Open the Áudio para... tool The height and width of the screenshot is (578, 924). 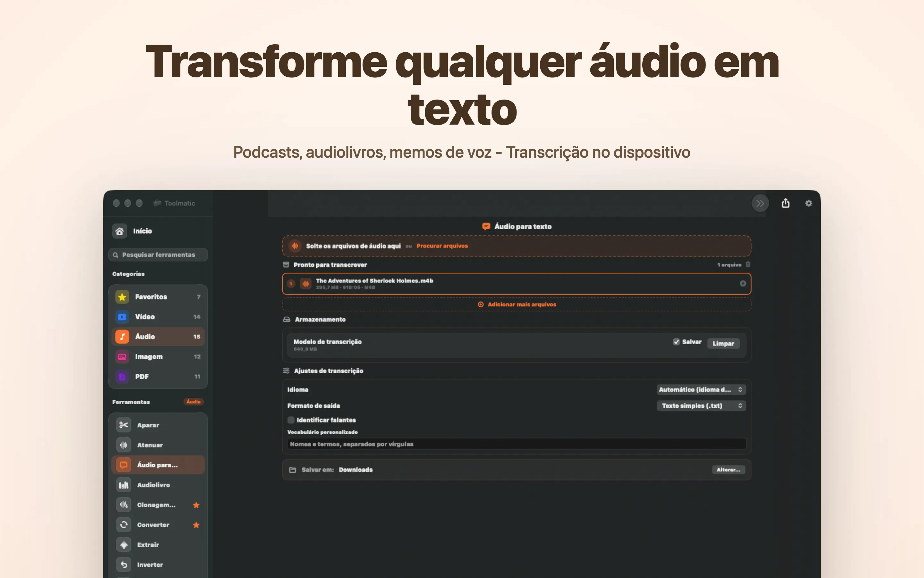[x=158, y=465]
